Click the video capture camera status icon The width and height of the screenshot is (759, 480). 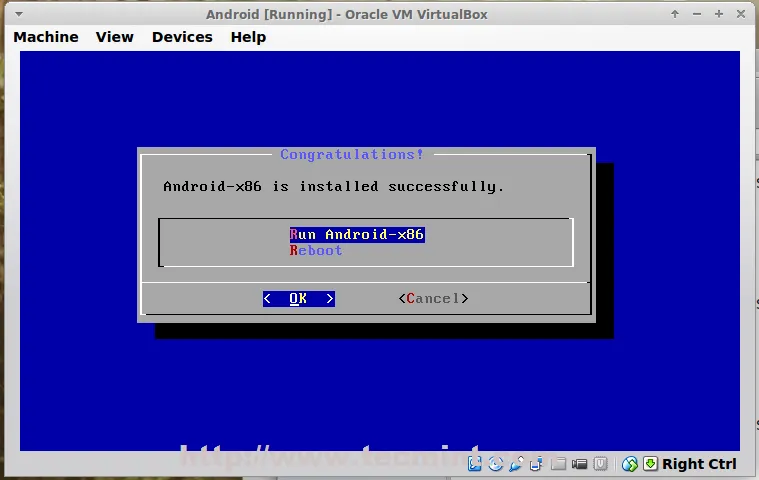coord(579,464)
